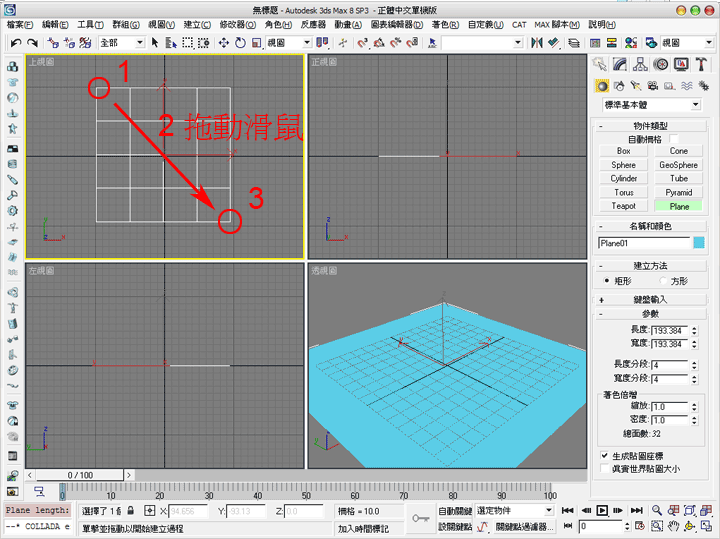Click the Undo arrow in the toolbar
The height and width of the screenshot is (539, 720).
16,43
